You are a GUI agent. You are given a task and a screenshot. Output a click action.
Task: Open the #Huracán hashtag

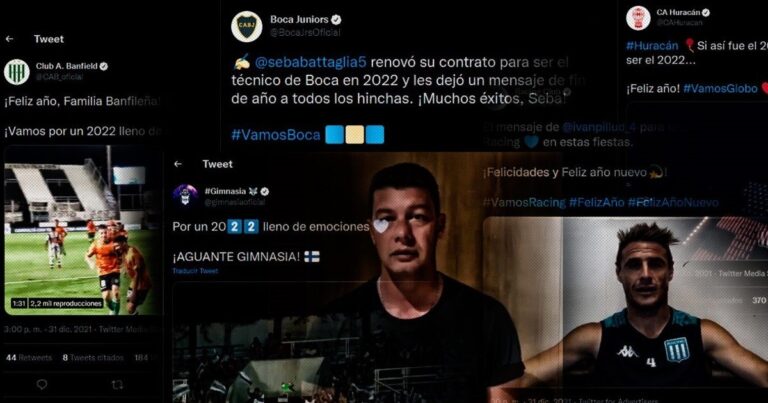[x=652, y=46]
